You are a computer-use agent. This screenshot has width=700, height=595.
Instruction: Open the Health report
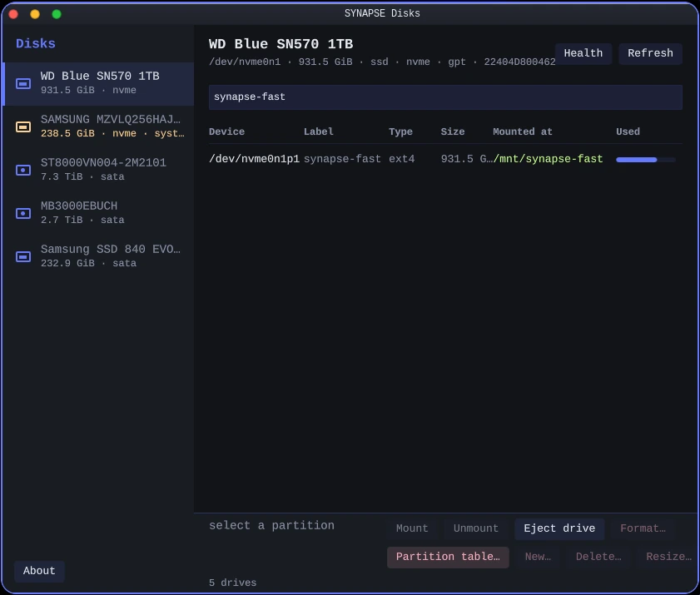coord(583,53)
